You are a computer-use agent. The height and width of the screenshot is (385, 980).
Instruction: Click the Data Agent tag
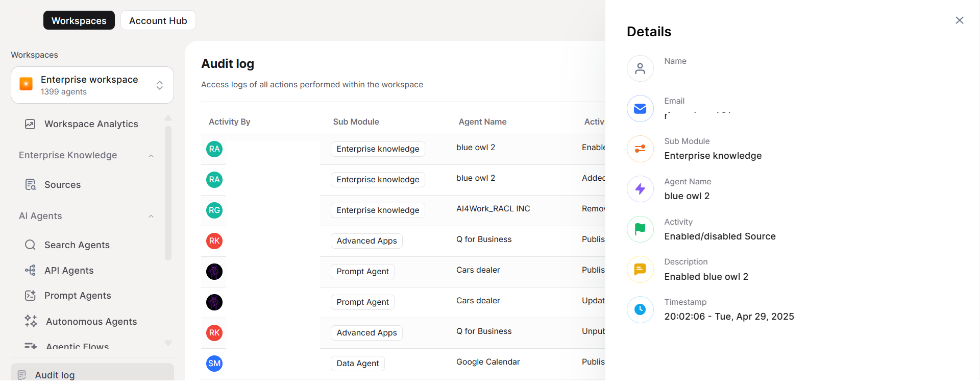358,364
